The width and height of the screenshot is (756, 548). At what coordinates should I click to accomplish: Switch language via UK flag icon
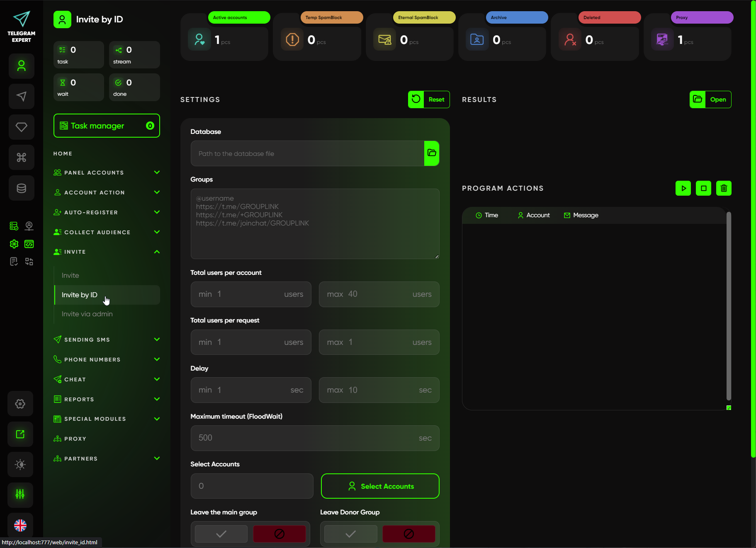coord(20,525)
